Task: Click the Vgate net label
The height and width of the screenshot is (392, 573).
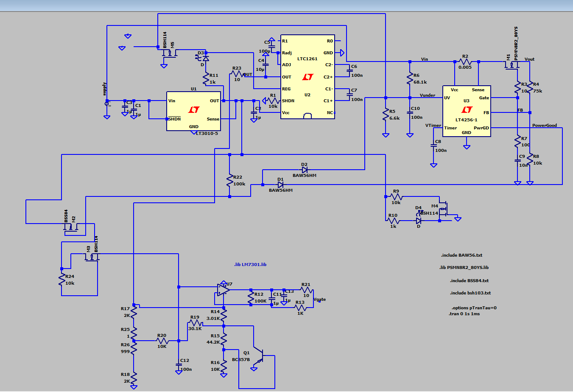Action: tap(319, 300)
